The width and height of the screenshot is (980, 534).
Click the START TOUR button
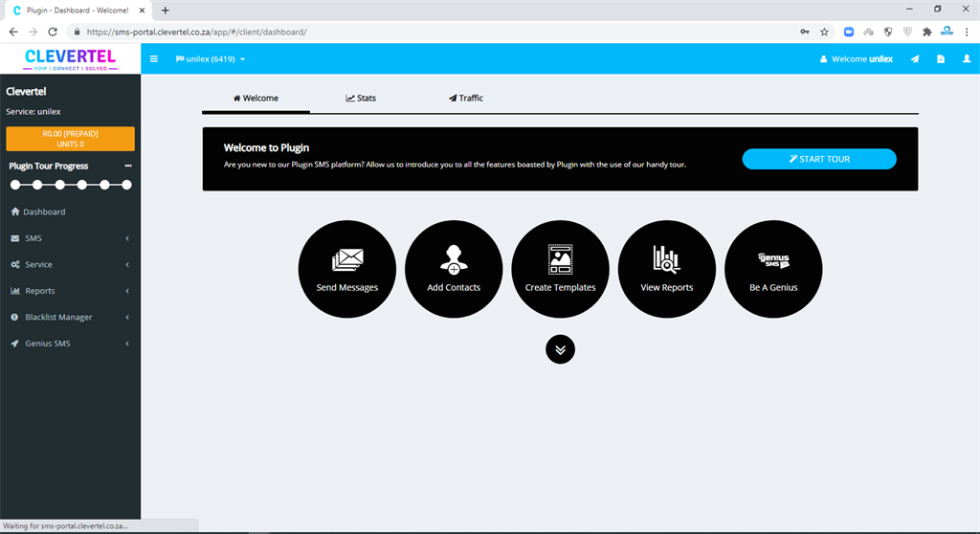(819, 159)
